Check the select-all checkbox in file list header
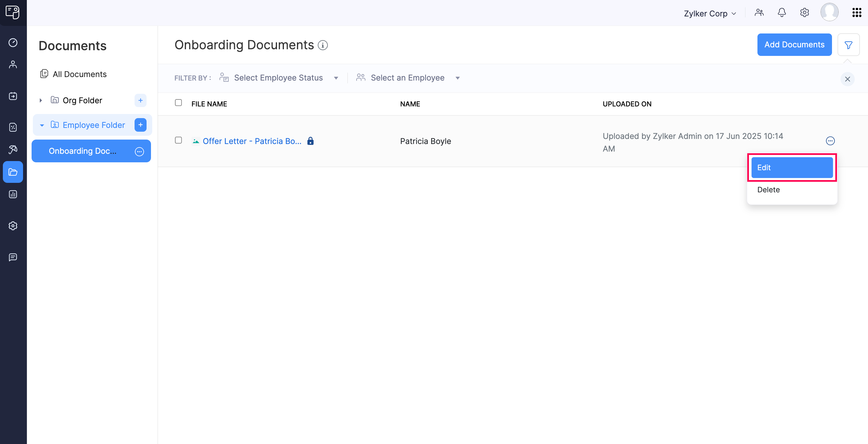868x444 pixels. [x=178, y=103]
